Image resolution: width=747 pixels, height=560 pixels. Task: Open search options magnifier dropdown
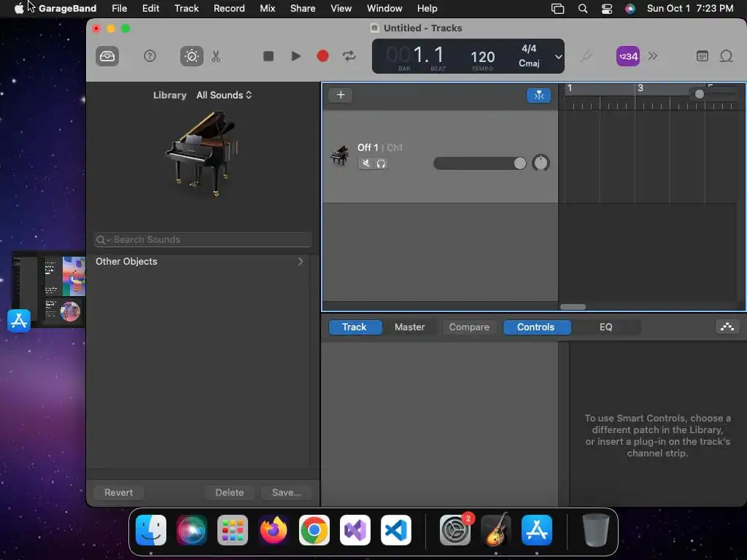click(103, 239)
